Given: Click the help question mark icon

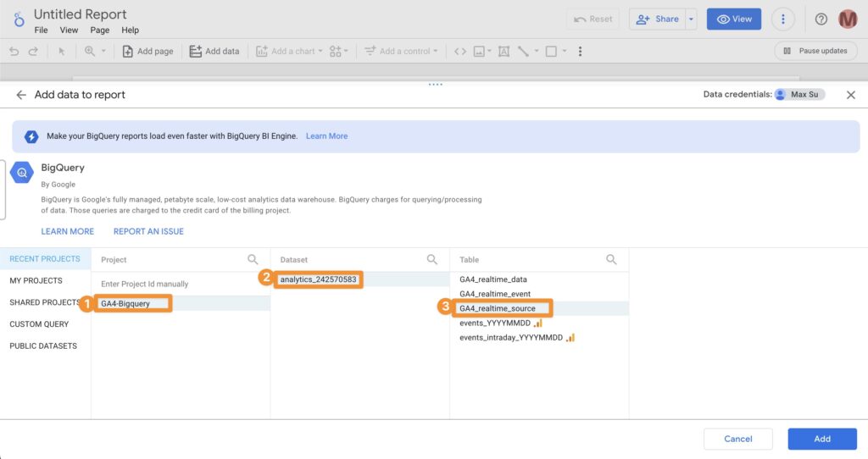Looking at the screenshot, I should coord(821,19).
